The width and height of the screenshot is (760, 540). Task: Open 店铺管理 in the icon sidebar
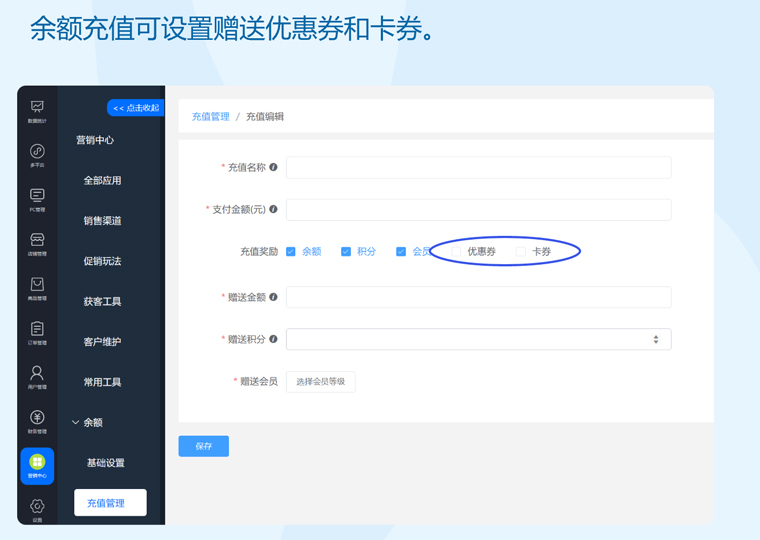37,244
